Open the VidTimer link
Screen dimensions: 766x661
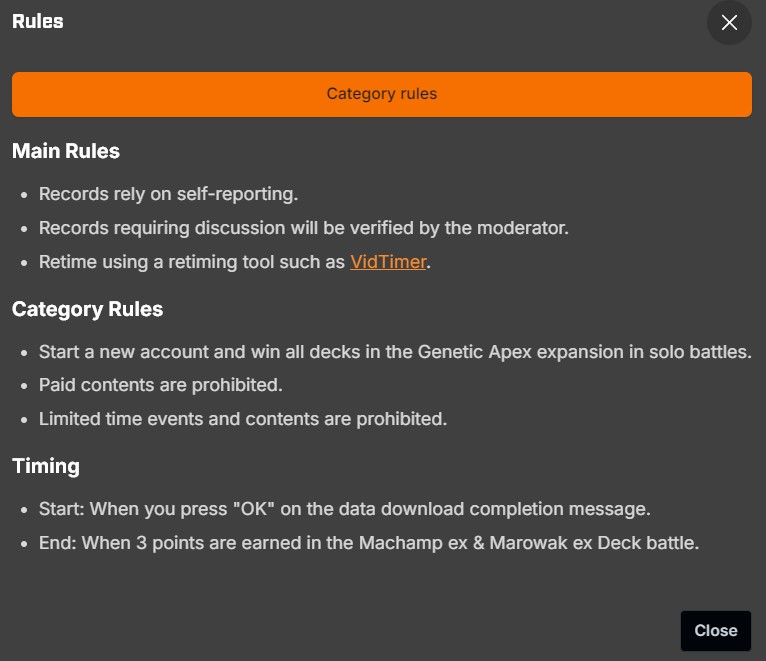(388, 262)
